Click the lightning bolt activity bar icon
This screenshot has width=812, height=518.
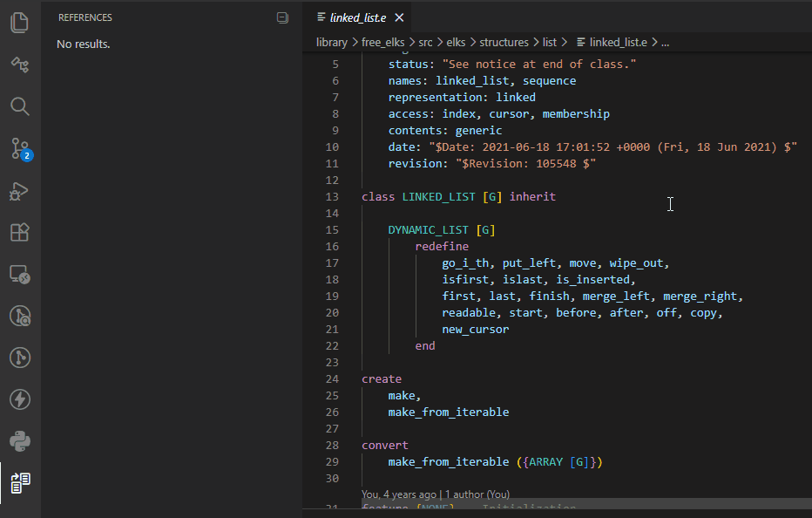20,399
